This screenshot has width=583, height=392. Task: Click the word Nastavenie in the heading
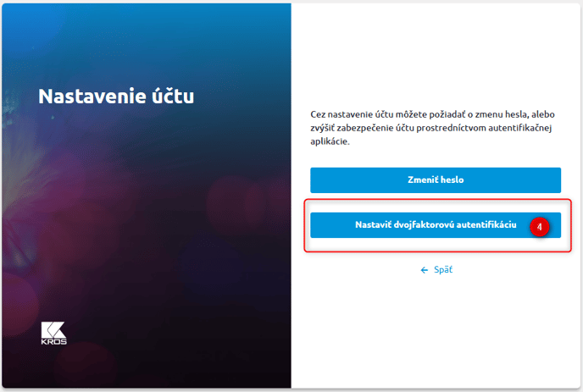92,97
